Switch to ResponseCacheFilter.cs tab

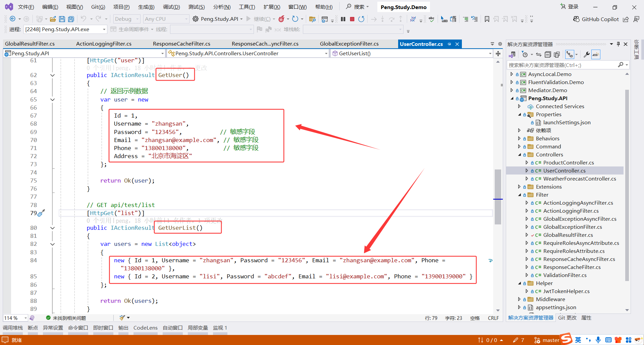tap(181, 44)
